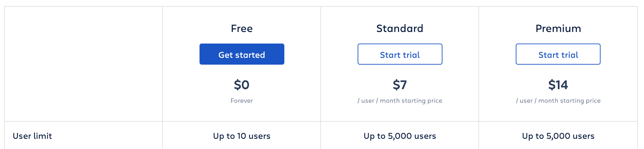Click the Up to 10 users cell
The image size is (644, 149).
click(x=242, y=136)
